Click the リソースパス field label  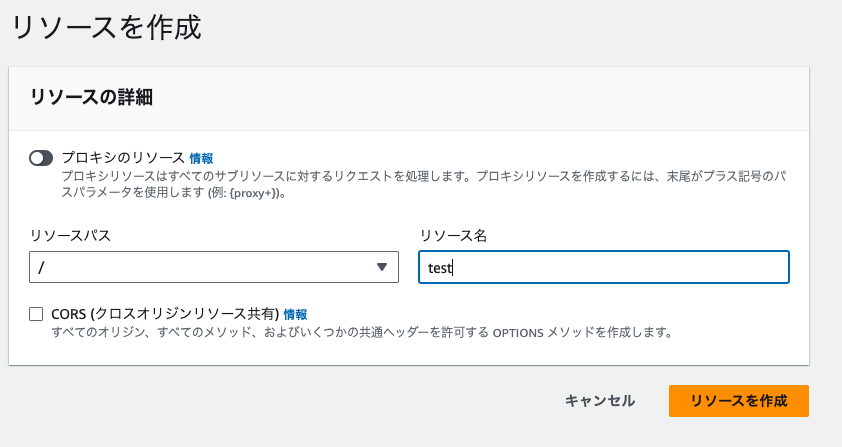[70, 235]
